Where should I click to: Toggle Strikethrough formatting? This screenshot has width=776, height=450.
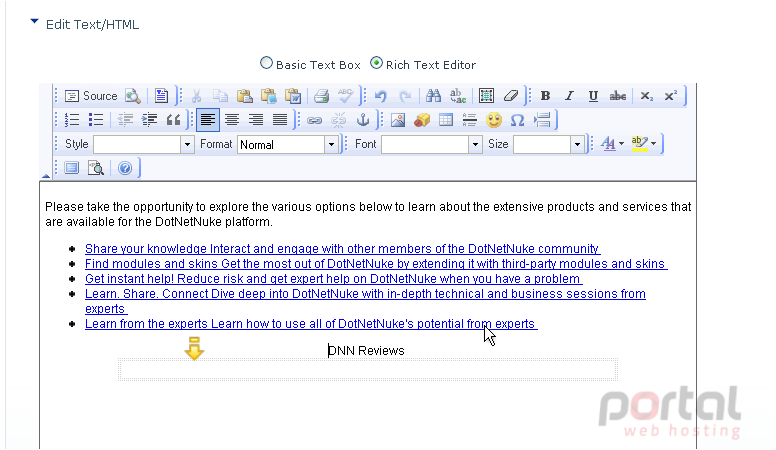618,96
